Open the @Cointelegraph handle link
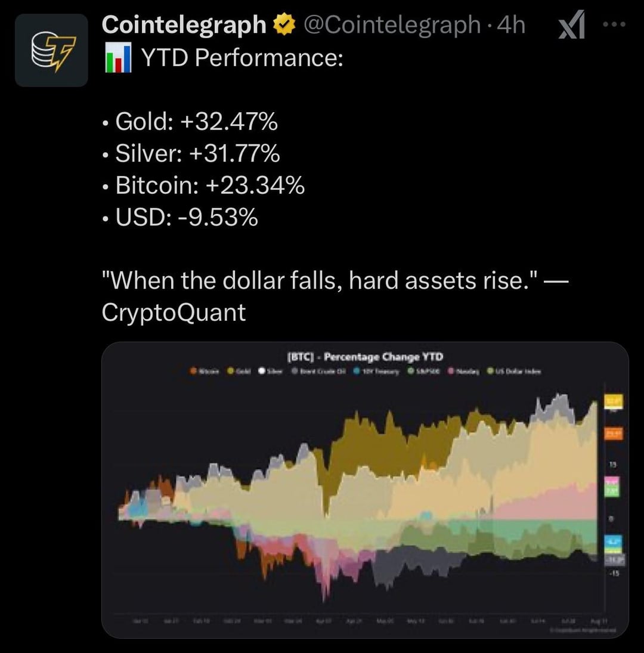 [x=392, y=25]
